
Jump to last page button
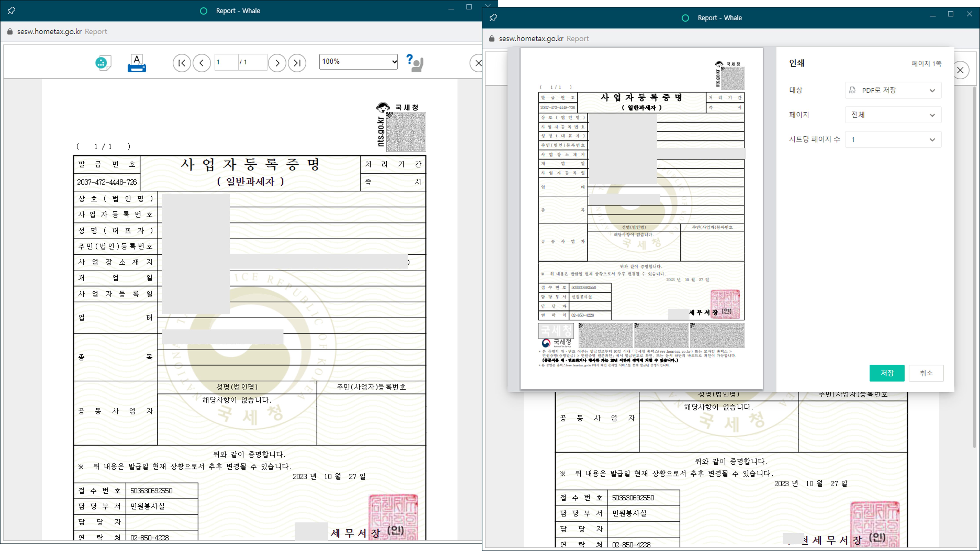pos(297,63)
